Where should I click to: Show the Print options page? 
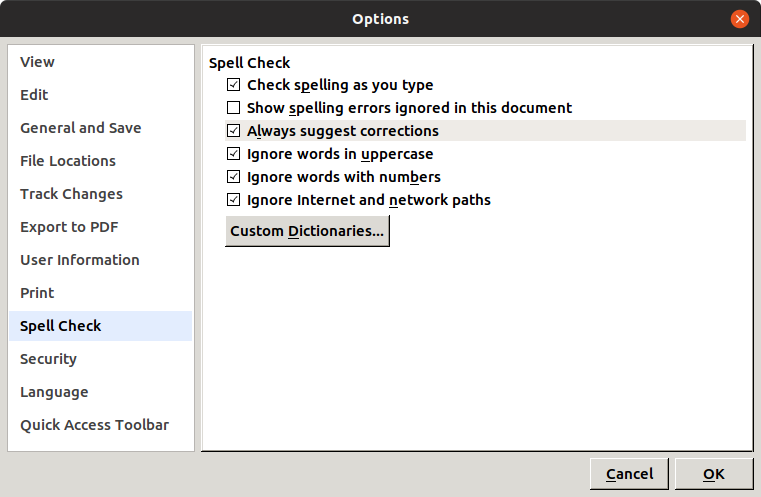[37, 293]
